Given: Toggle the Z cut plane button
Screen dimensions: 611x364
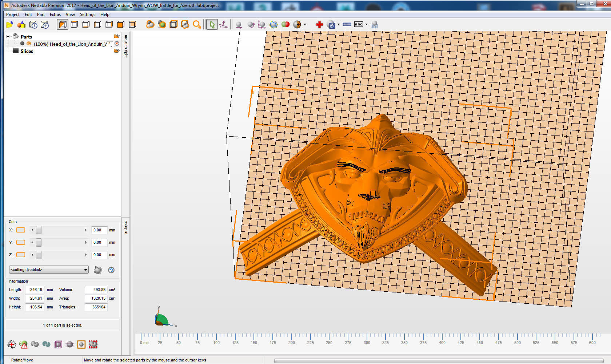Looking at the screenshot, I should [x=21, y=255].
